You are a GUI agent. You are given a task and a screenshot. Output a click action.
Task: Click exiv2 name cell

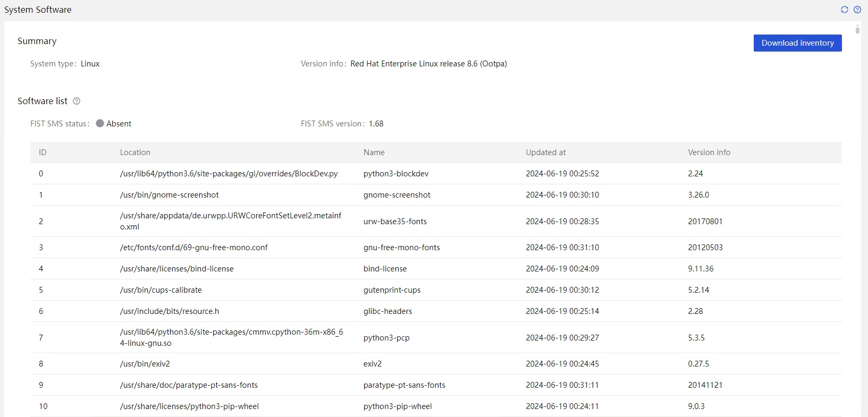point(373,364)
